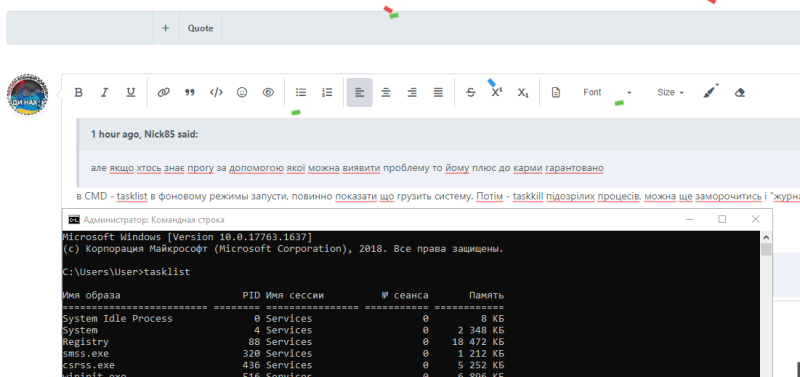Click the Имя образа column header
Screen dimensions: 800x377
click(91, 295)
